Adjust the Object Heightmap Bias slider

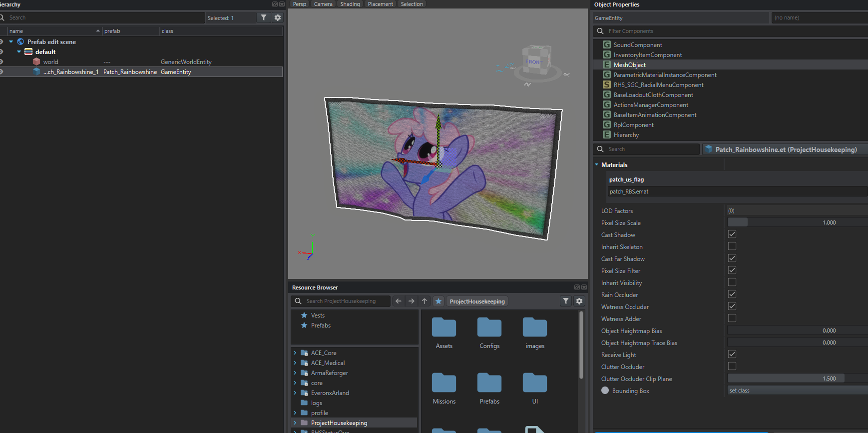(798, 330)
